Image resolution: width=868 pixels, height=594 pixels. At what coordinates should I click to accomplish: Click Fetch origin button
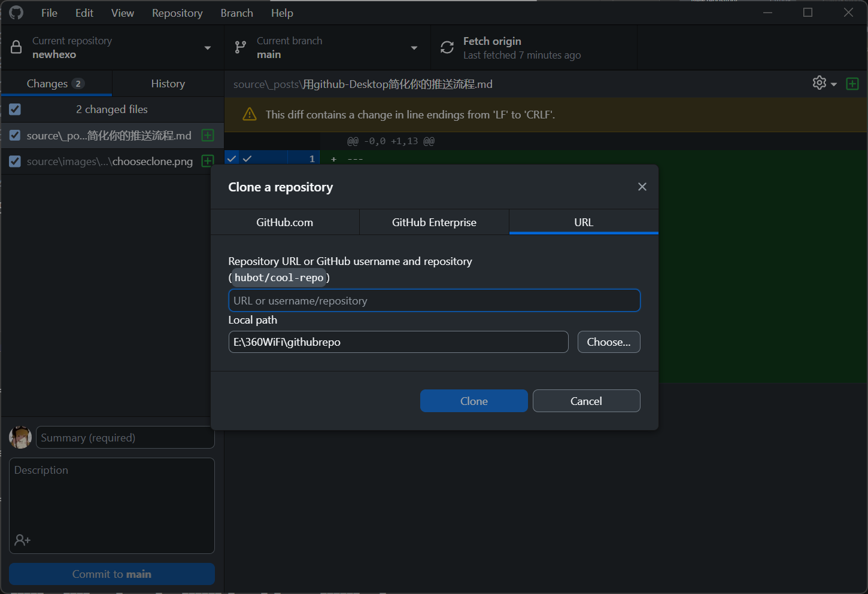click(534, 47)
